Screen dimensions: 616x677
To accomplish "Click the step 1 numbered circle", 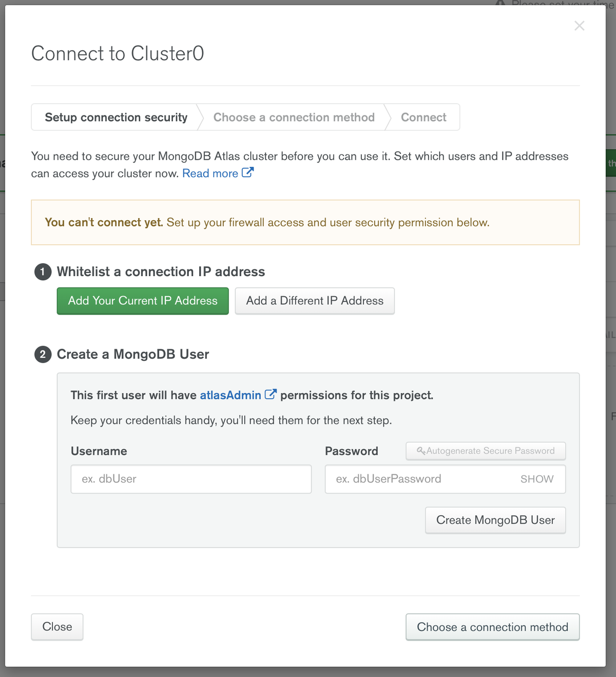I will pos(43,272).
